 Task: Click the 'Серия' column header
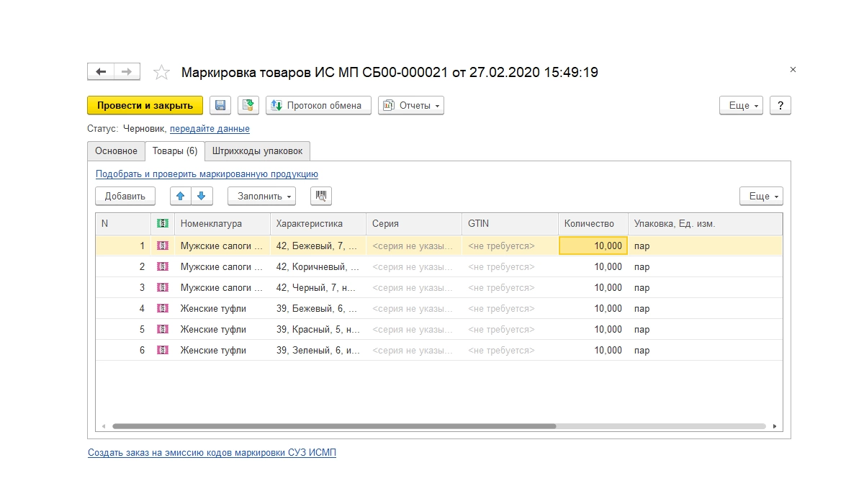414,224
